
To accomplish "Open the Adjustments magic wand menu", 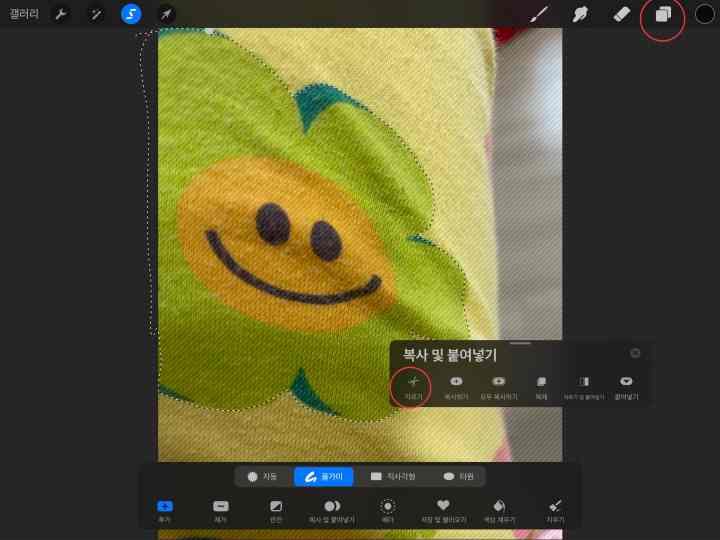I will coord(96,14).
